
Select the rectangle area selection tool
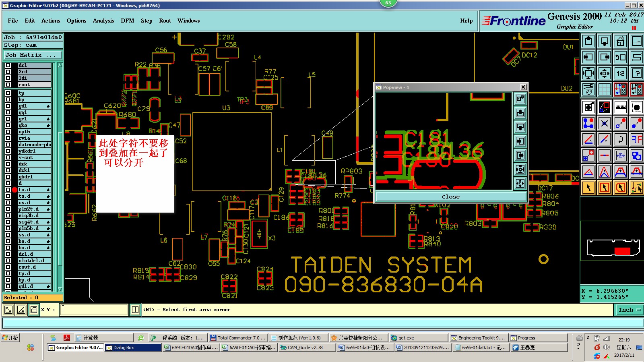tap(605, 188)
